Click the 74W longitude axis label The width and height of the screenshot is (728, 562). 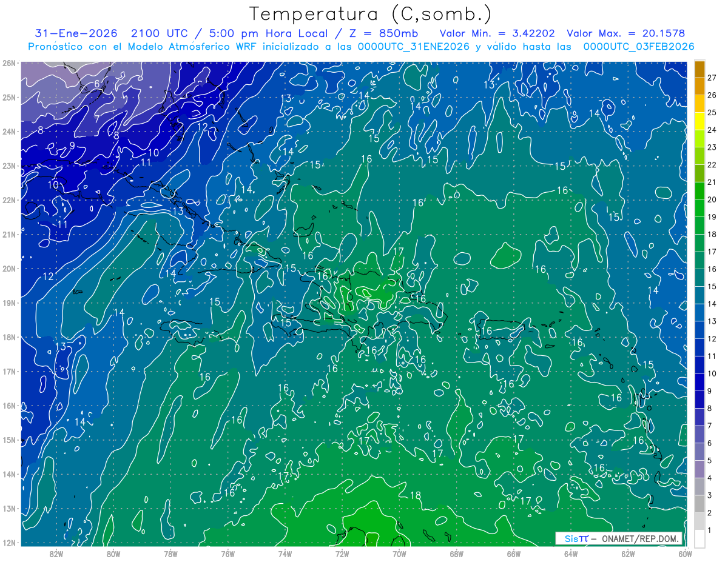click(x=285, y=554)
